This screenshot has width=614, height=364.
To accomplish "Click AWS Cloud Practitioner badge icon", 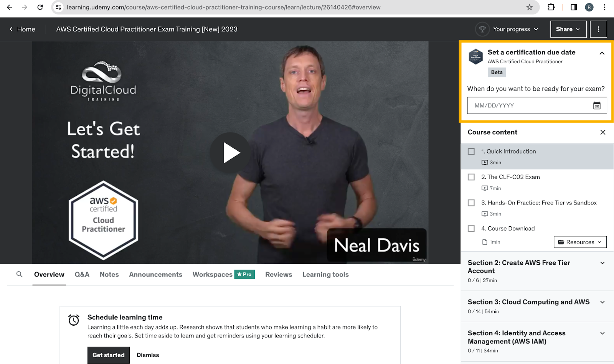I will click(476, 56).
